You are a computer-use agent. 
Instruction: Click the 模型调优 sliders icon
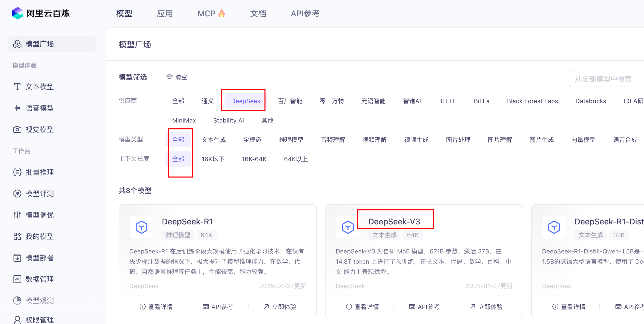(17, 215)
